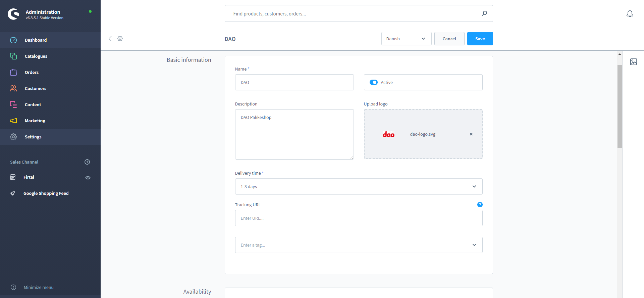644x298 pixels.
Task: Open the page settings gear next to back arrow
Action: 120,39
